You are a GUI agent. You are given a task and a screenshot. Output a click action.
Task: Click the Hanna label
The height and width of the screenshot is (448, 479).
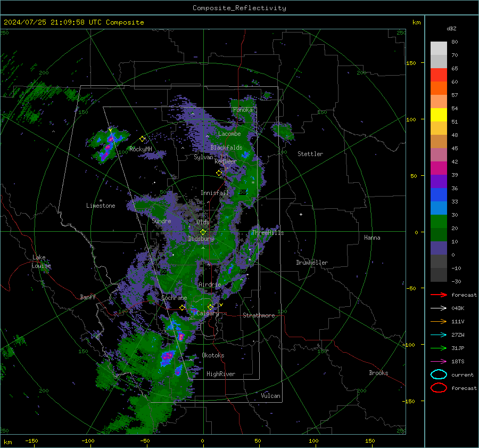point(372,238)
